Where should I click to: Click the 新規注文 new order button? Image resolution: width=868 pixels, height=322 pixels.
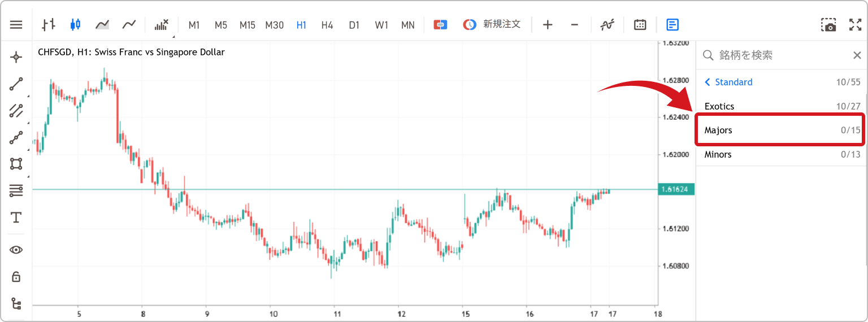(492, 25)
